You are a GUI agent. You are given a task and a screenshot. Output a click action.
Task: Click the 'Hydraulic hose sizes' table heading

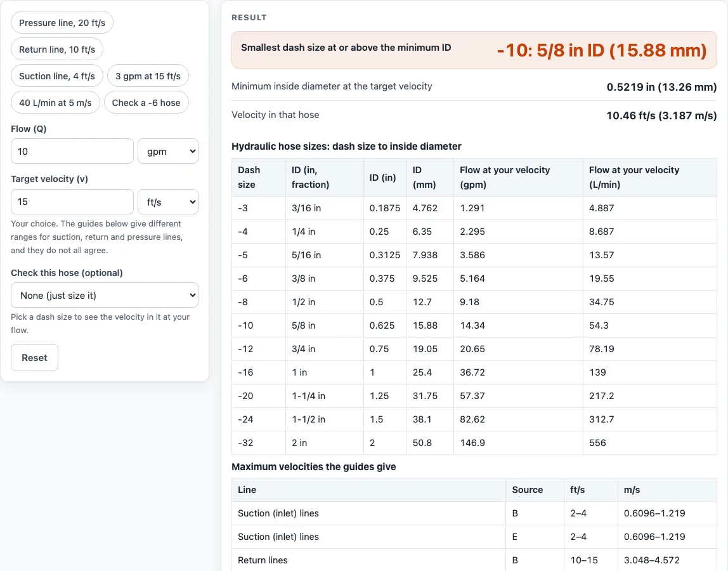[346, 147]
